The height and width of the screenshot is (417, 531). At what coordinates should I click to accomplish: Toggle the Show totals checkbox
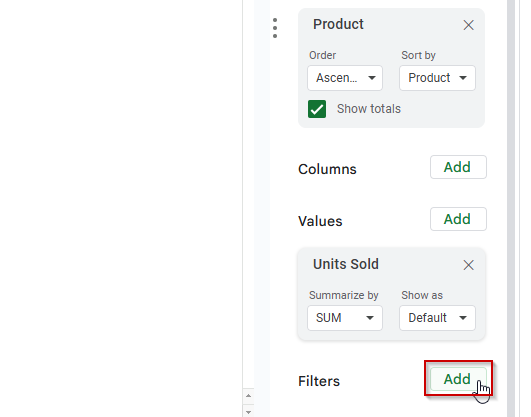[317, 109]
